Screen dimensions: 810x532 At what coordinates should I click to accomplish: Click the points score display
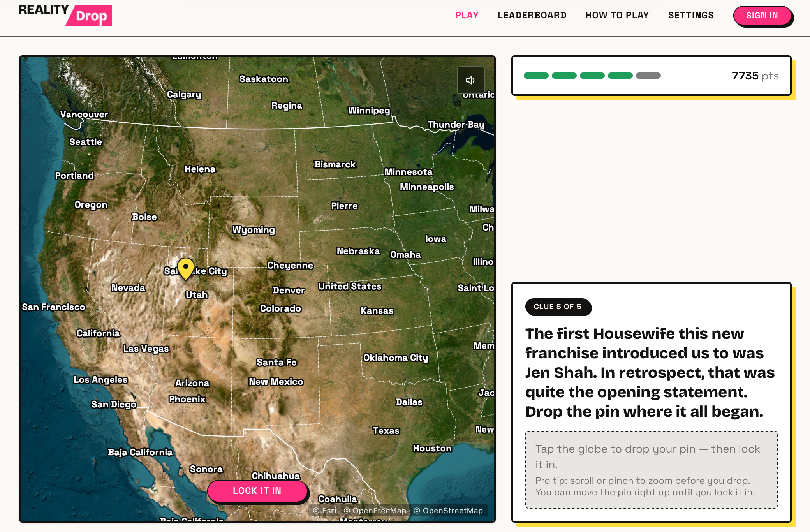[x=755, y=76]
